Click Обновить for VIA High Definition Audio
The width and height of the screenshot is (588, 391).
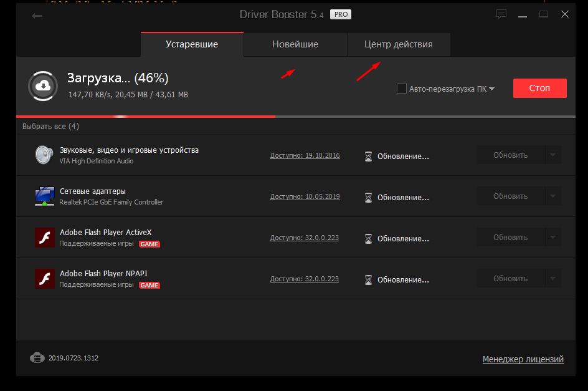click(x=510, y=155)
